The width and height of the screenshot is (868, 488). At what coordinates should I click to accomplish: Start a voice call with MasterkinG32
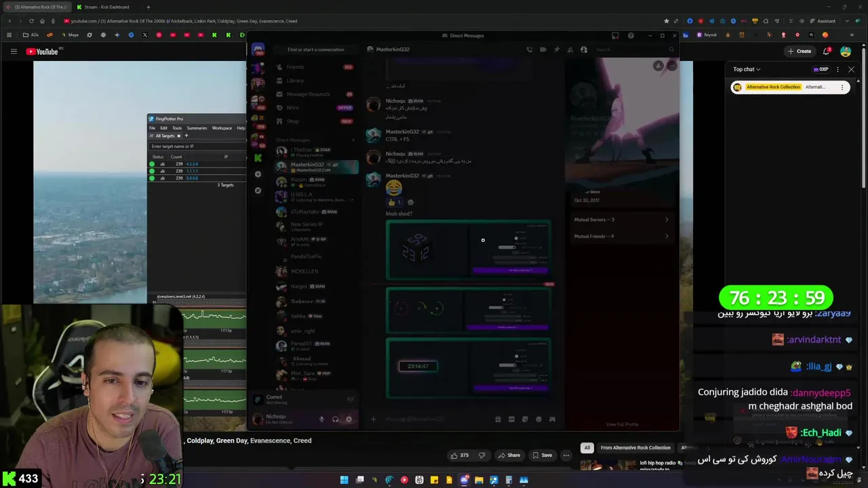pos(530,49)
